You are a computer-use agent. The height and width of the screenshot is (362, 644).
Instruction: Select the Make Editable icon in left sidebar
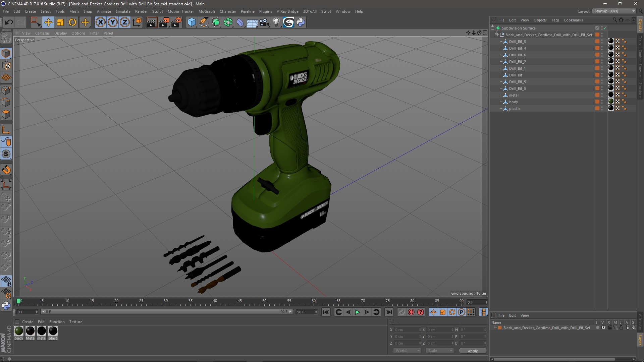click(x=6, y=38)
